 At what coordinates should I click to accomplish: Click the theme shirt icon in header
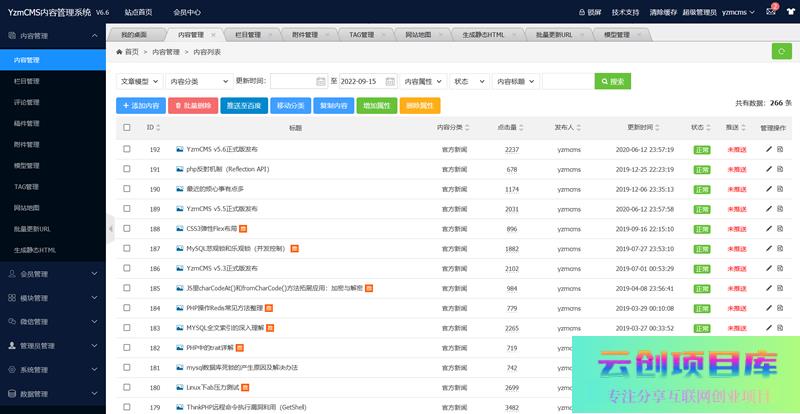(x=789, y=12)
